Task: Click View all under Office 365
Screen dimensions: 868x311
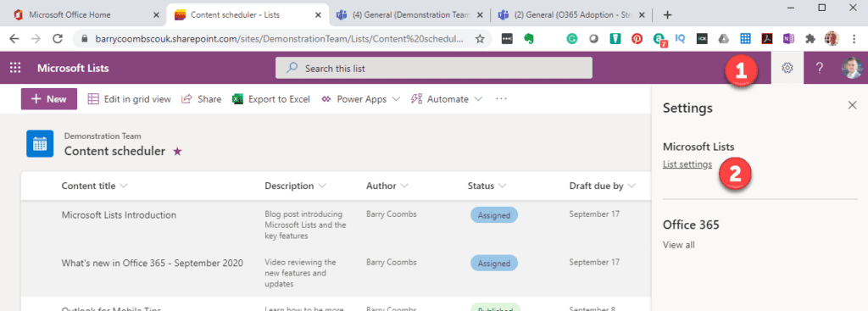Action: point(679,245)
